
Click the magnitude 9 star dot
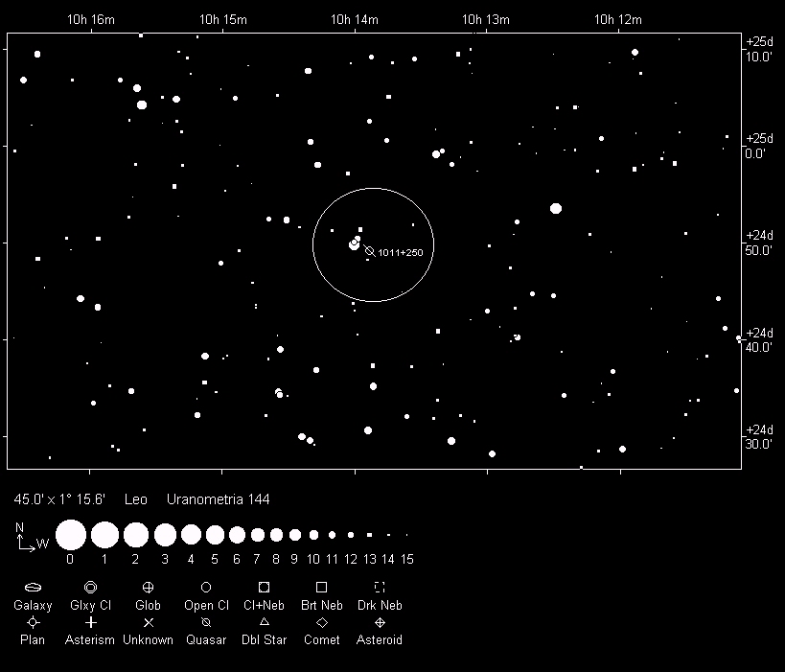click(295, 535)
